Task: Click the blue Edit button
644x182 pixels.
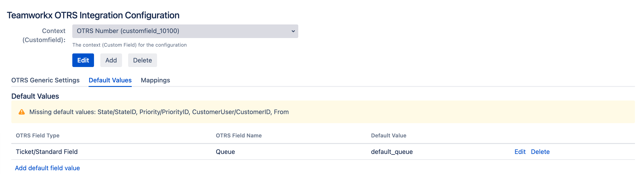Action: (x=83, y=60)
